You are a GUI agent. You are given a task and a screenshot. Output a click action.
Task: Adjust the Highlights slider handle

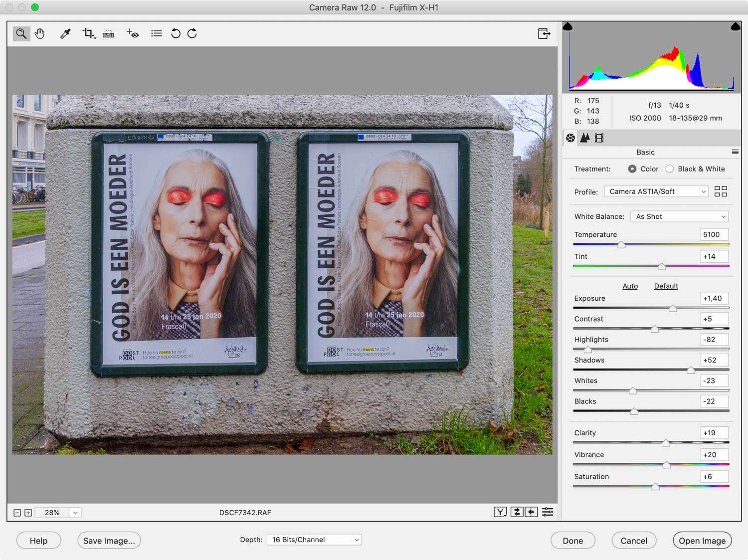587,350
